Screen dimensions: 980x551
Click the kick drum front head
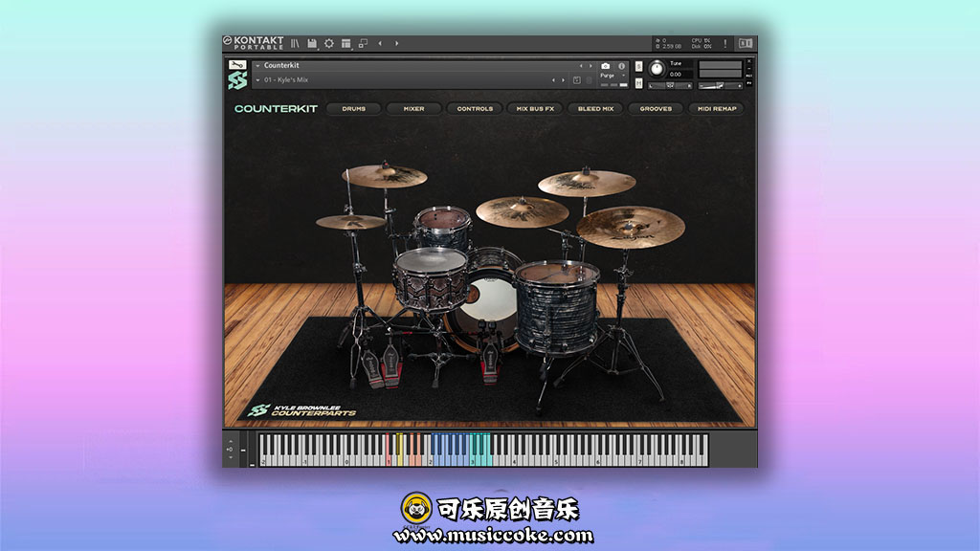(491, 307)
